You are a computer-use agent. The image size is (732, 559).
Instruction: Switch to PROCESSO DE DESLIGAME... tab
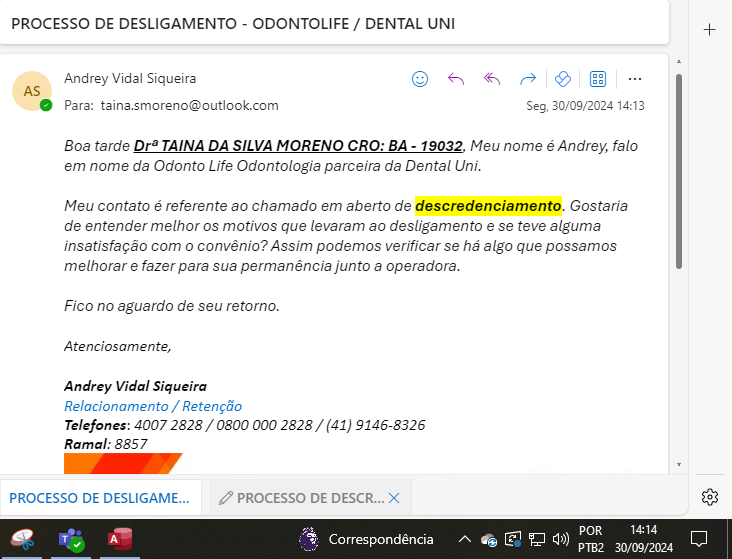[100, 498]
